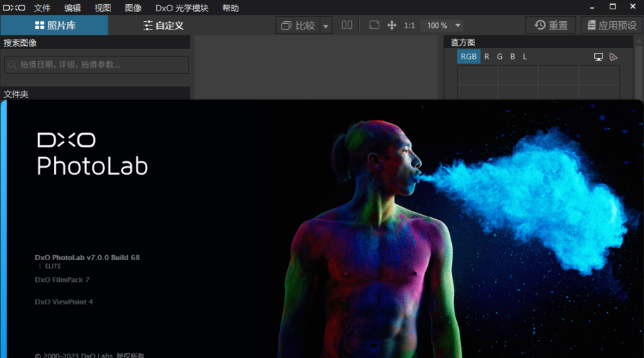This screenshot has height=358, width=644.
Task: Minimize the DxO PhotoLab window
Action: coord(592,7)
